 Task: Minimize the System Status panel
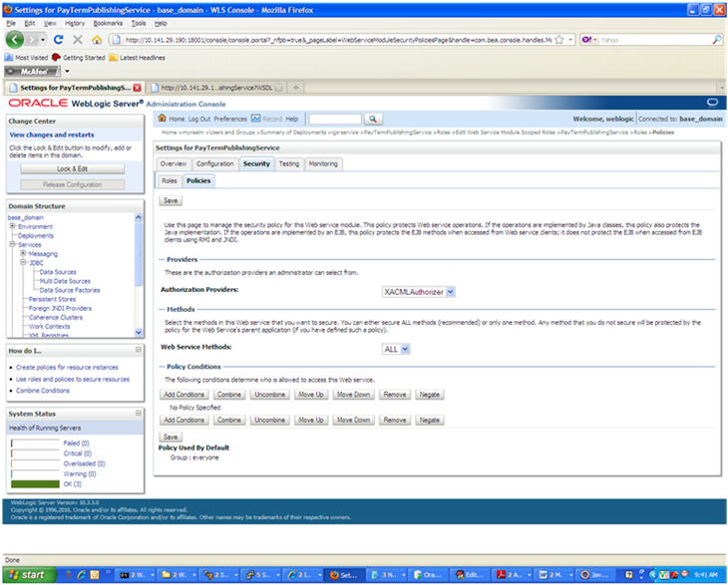tap(139, 413)
